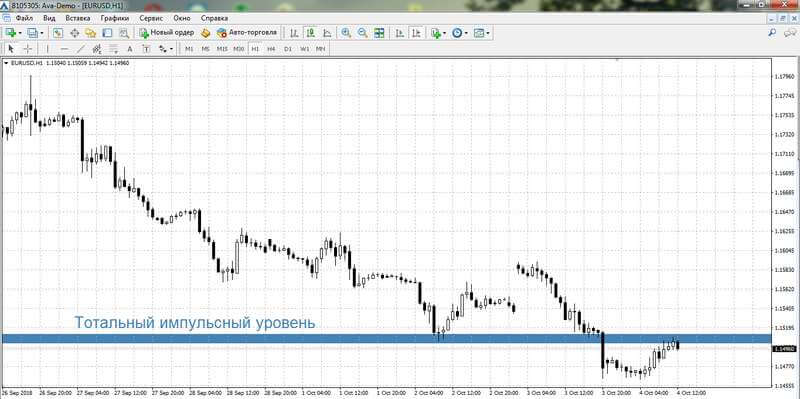
Task: Open the Strategy Tester icon
Action: click(123, 33)
